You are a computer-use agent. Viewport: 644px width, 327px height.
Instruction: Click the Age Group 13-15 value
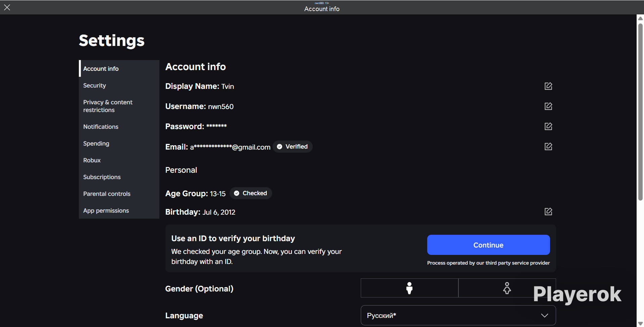click(x=218, y=194)
